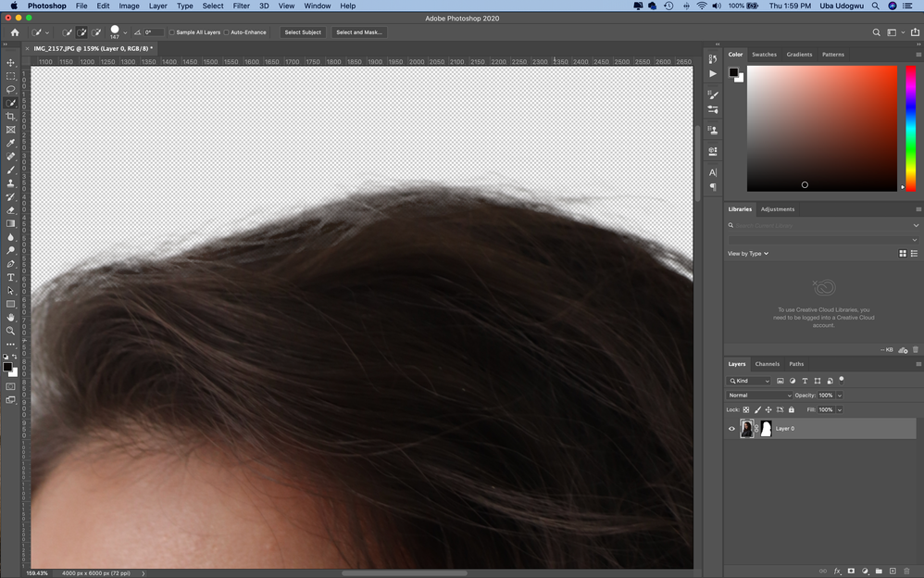Switch to the Swatches tab
This screenshot has height=578, width=924.
point(765,55)
